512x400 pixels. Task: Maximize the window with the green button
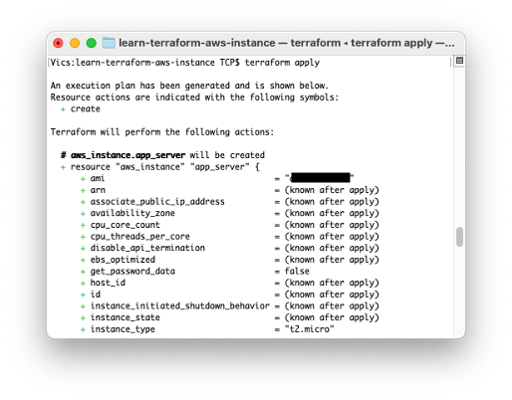pyautogui.click(x=91, y=43)
